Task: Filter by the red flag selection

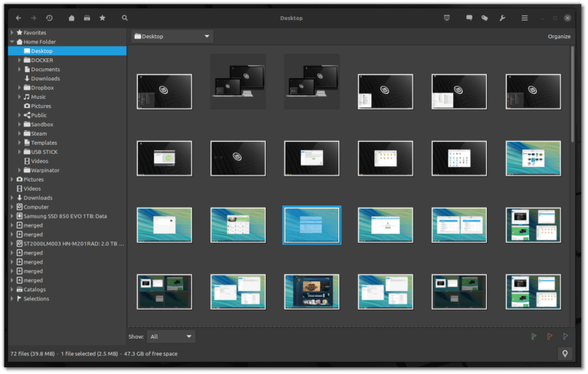Action: point(550,336)
